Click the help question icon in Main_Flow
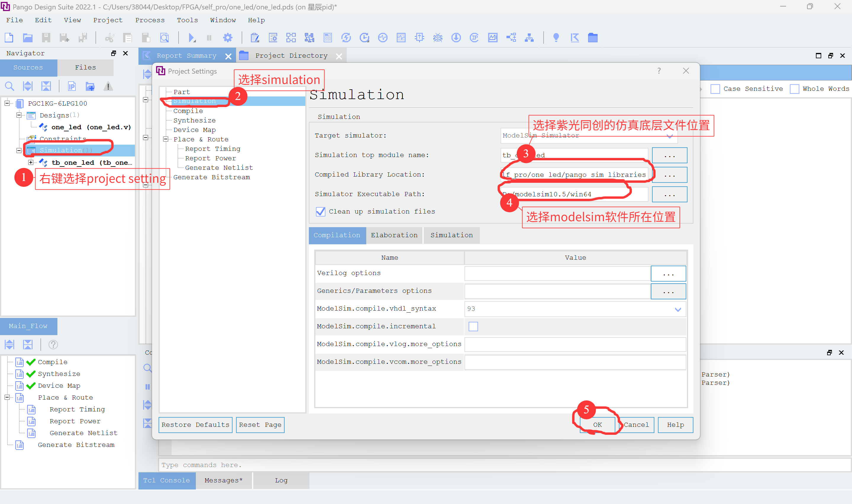The width and height of the screenshot is (852, 504). click(53, 344)
